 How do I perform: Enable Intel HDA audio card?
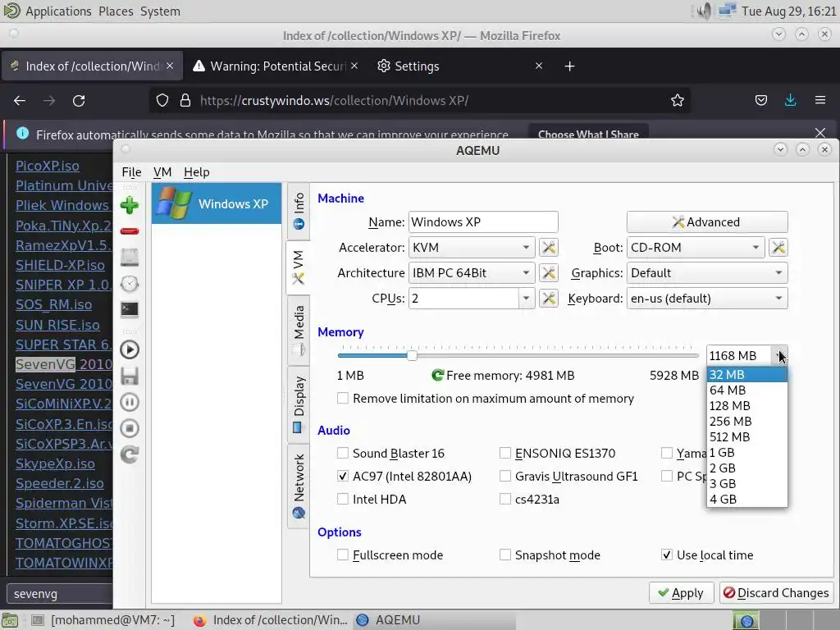(343, 500)
